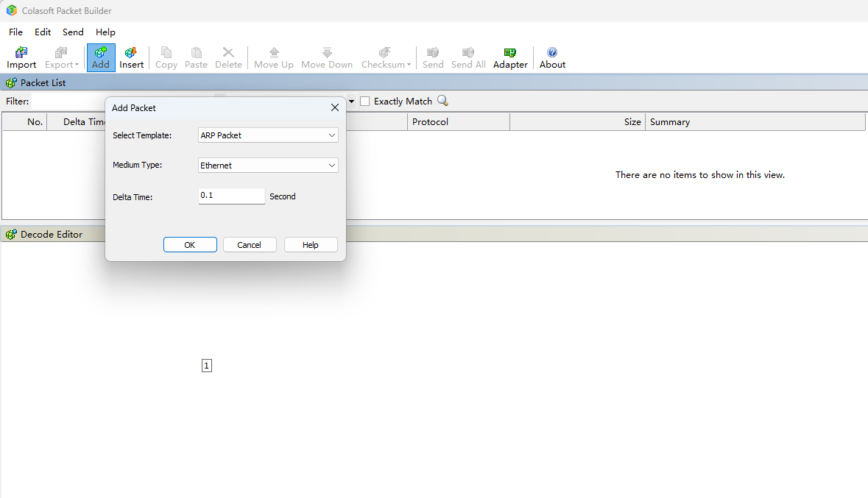This screenshot has width=868, height=498.
Task: Click the Decode Editor panel cube icon
Action: click(x=10, y=234)
